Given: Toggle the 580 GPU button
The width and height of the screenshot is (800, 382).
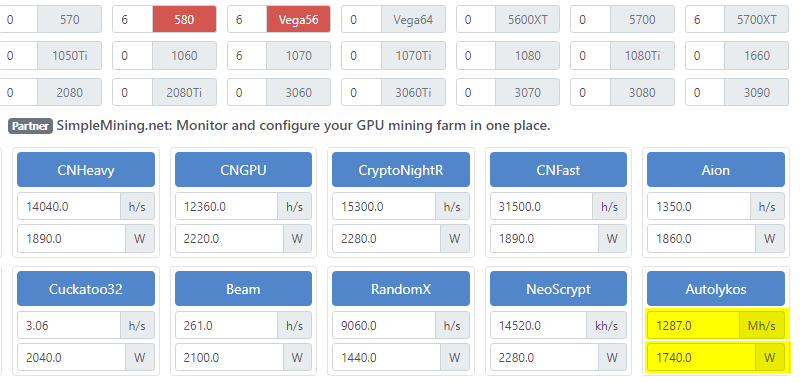Looking at the screenshot, I should coord(184,19).
